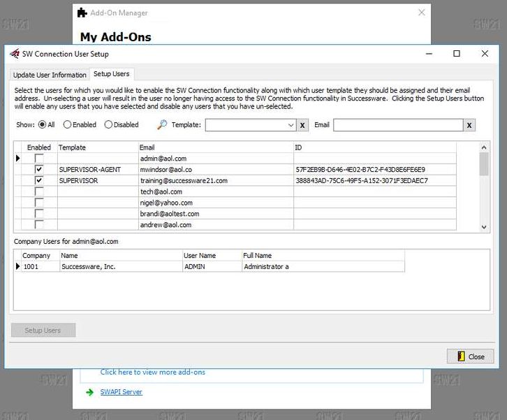Enable the tech@aol.com user checkbox

coord(39,191)
